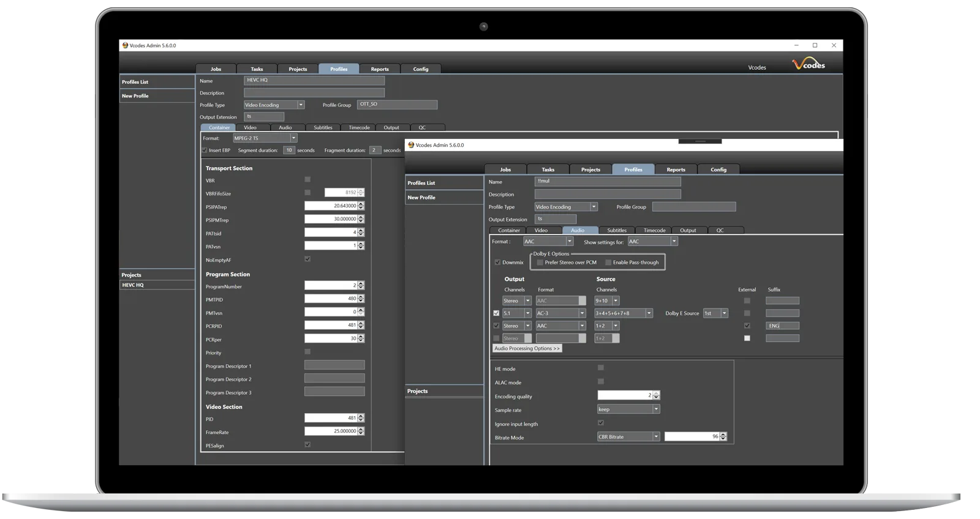Open 5.1 output channels dropdown

click(516, 313)
